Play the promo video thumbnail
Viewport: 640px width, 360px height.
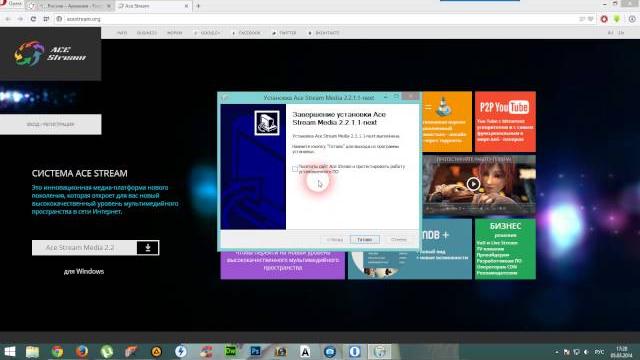(473, 184)
